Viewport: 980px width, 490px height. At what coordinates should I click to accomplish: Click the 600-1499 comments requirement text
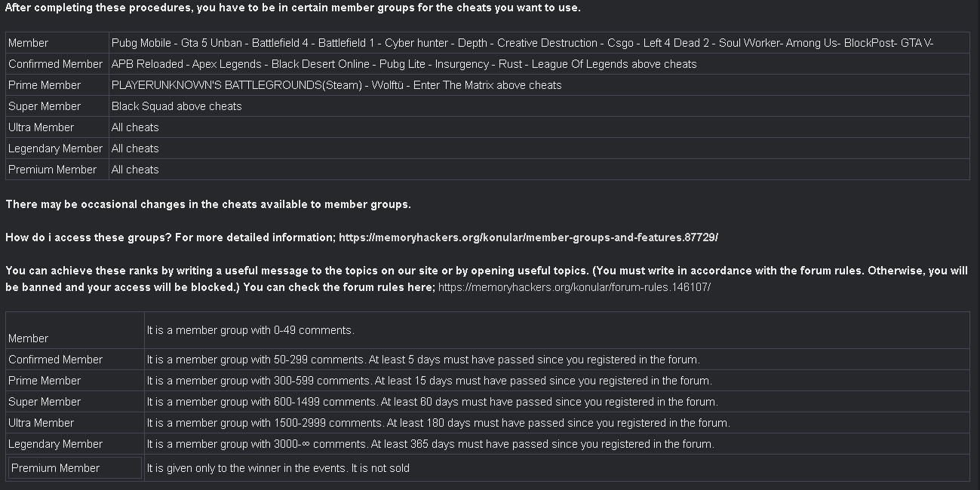click(432, 402)
